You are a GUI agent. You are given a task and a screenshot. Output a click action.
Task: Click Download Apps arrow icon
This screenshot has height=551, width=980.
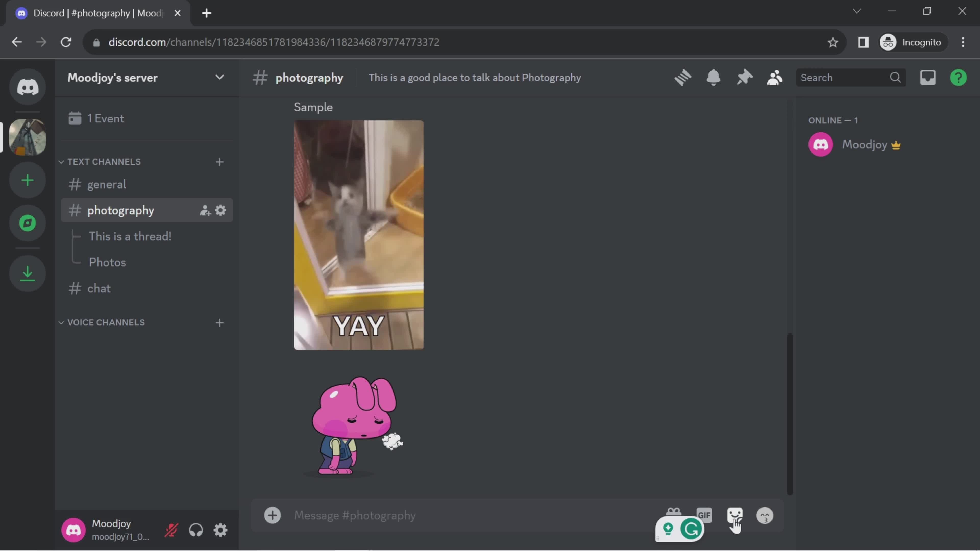[x=27, y=273]
